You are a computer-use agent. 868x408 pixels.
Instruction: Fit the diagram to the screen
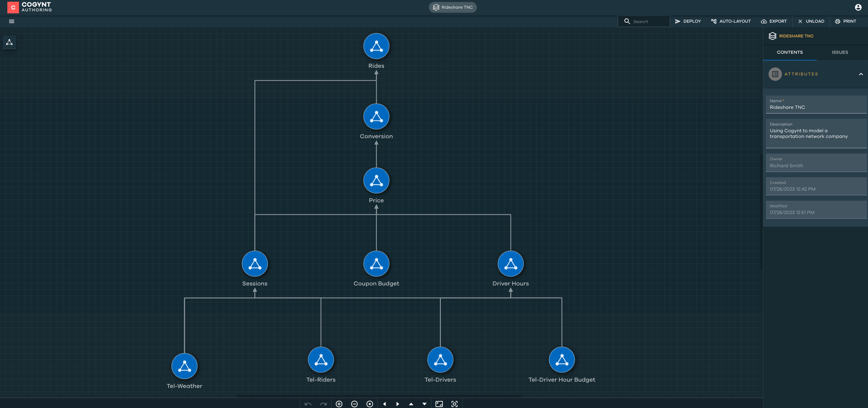tap(454, 404)
